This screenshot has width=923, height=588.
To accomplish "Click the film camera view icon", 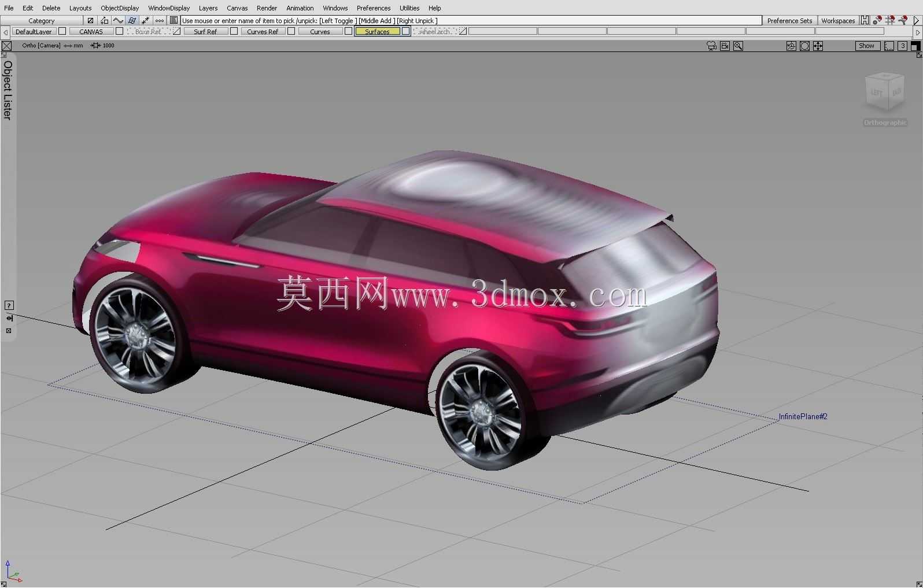I will tap(712, 46).
